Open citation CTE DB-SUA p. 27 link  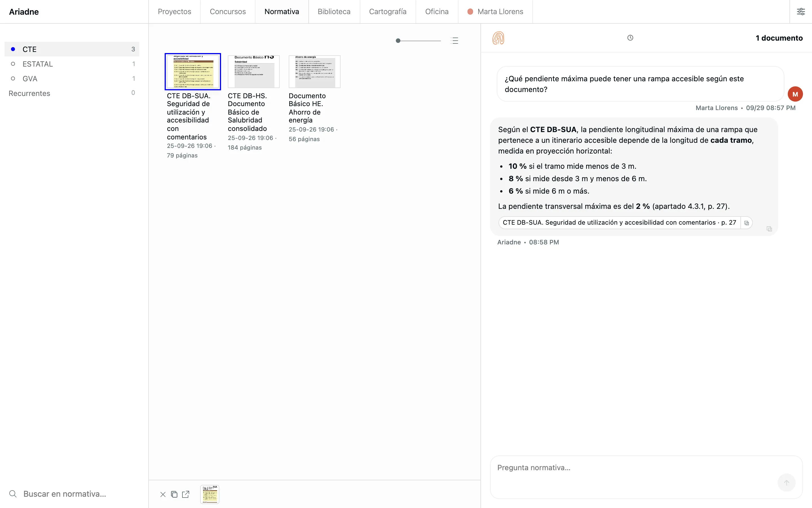pyautogui.click(x=619, y=223)
